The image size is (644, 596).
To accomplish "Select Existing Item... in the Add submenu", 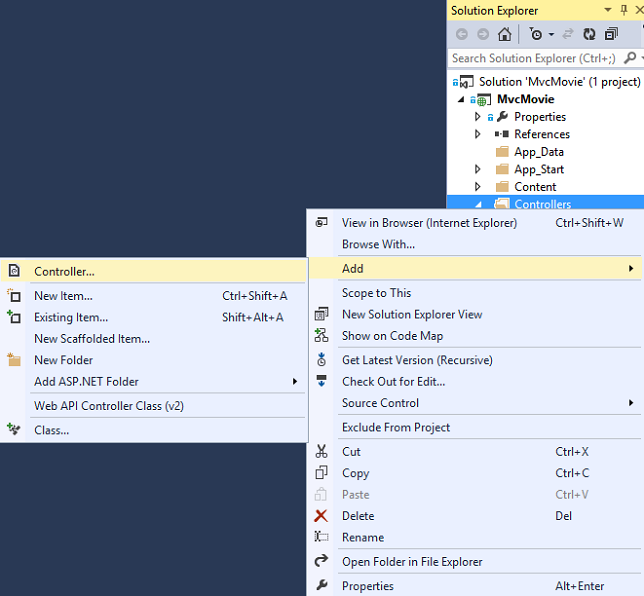I will 154,317.
